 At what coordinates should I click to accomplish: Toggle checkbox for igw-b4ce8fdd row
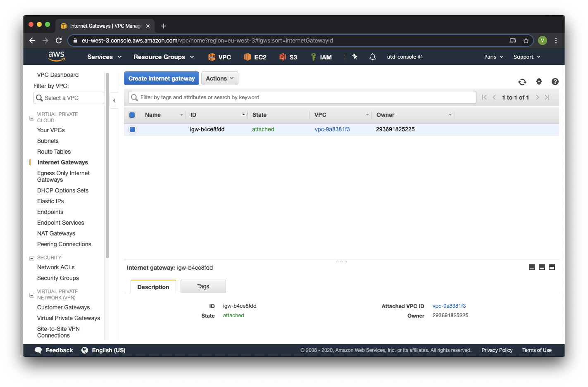tap(132, 129)
